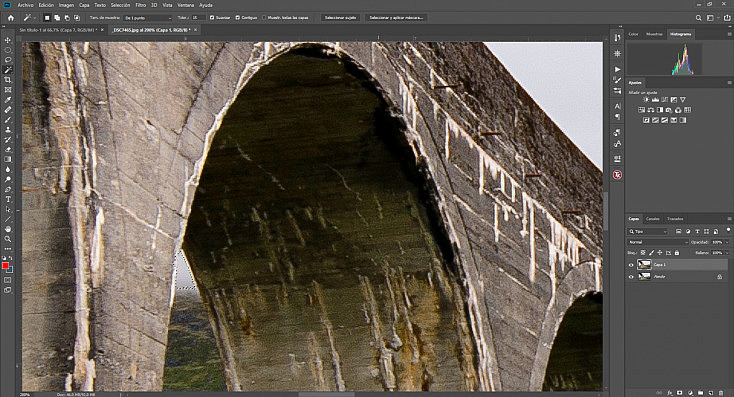Select the Path Selection tool

pos(8,209)
